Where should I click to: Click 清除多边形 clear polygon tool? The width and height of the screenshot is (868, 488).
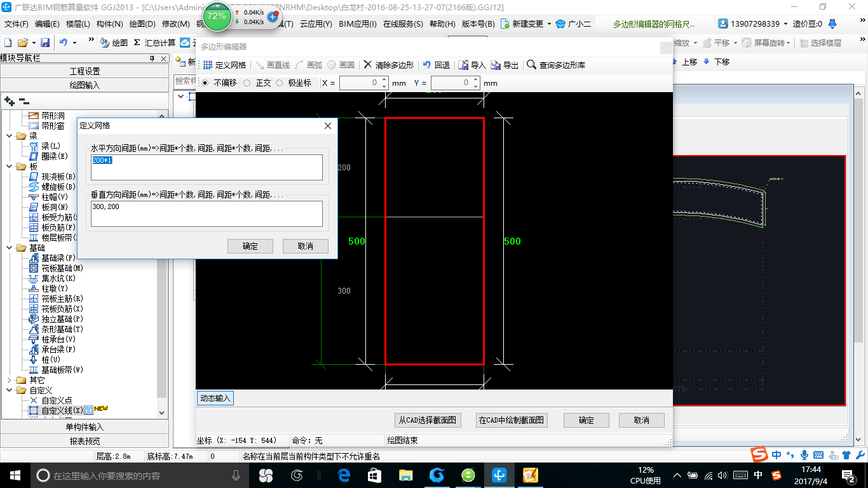click(x=388, y=65)
